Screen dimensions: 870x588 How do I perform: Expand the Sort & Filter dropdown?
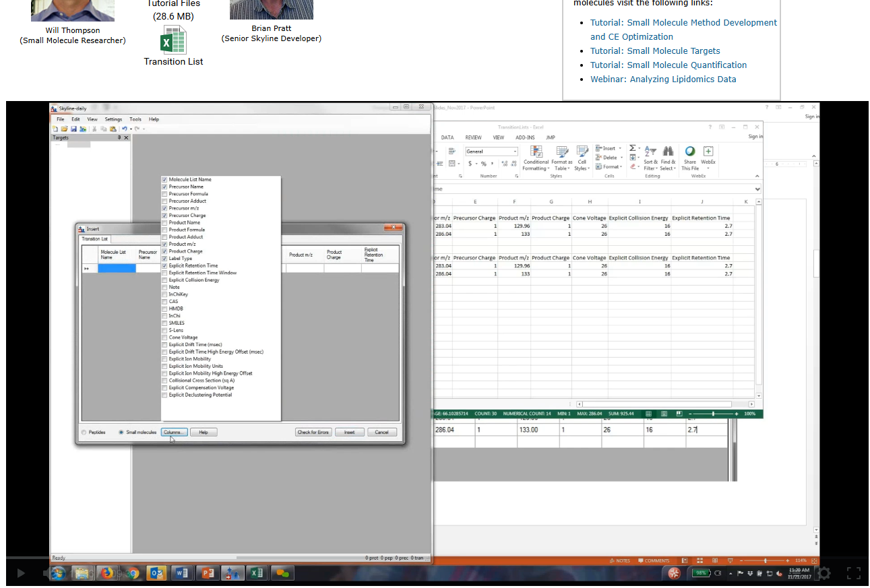click(650, 168)
